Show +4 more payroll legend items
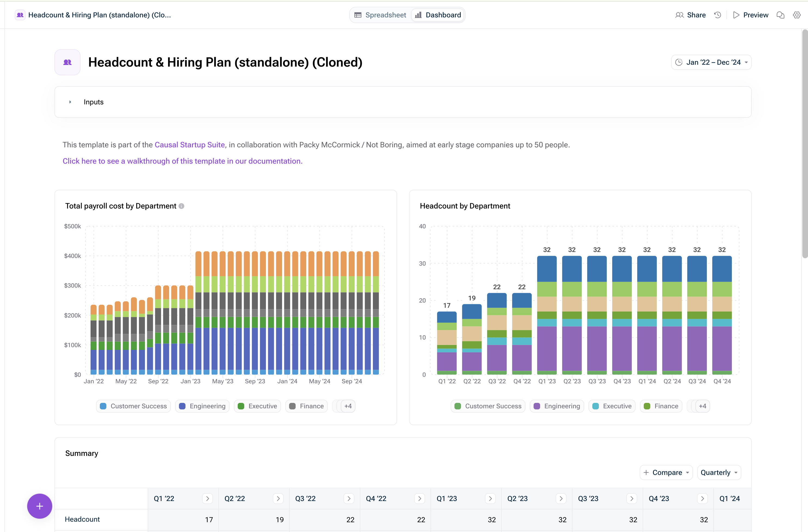The width and height of the screenshot is (808, 532). [348, 406]
